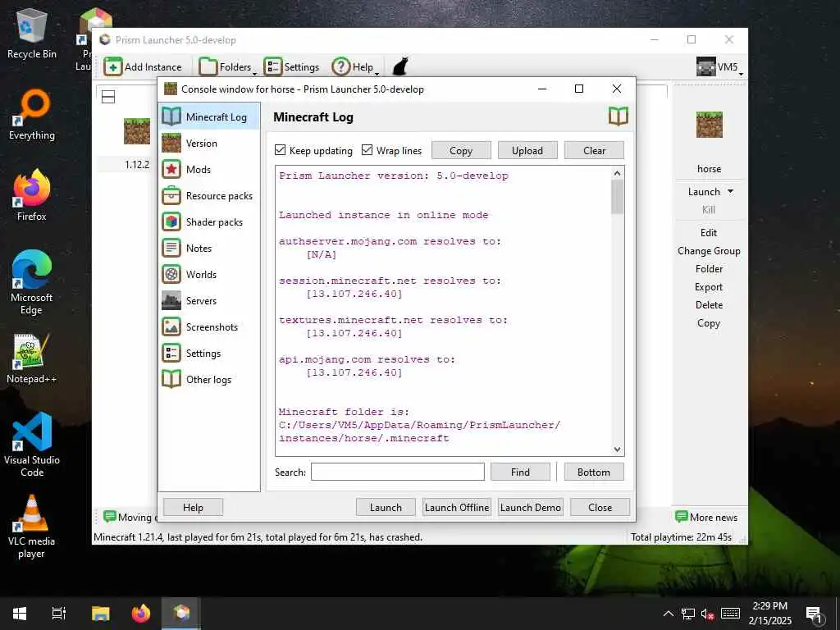Copy the log with the Copy button
This screenshot has width=840, height=630.
(x=461, y=151)
